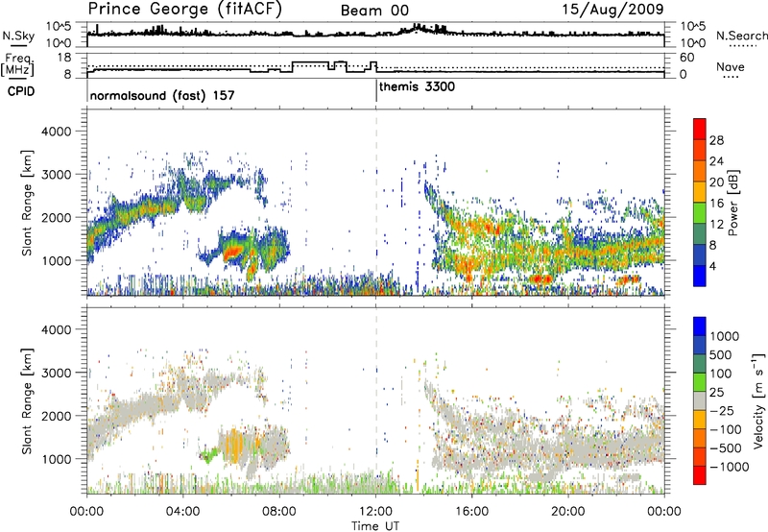
Task: Pick the red bottom segment of the Velocity colorbar
Action: pyautogui.click(x=699, y=475)
